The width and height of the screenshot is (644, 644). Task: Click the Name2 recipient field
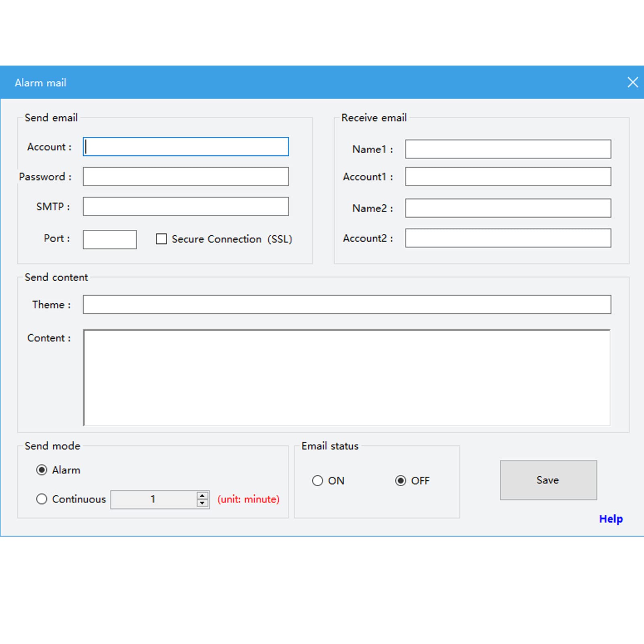point(508,208)
